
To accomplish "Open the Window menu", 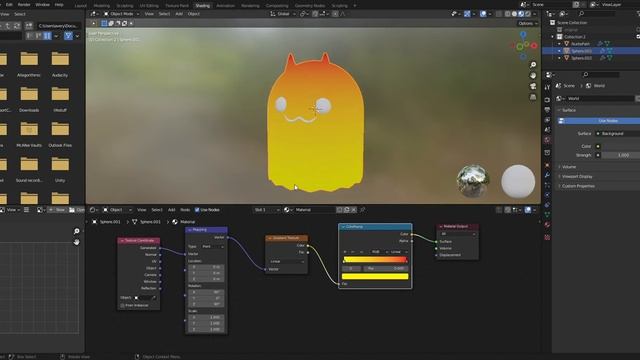I will click(42, 4).
